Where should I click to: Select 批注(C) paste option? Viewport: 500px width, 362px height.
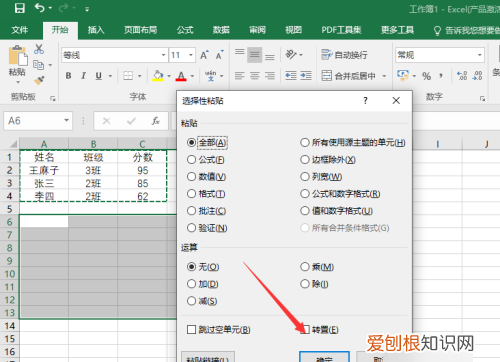pos(206,211)
